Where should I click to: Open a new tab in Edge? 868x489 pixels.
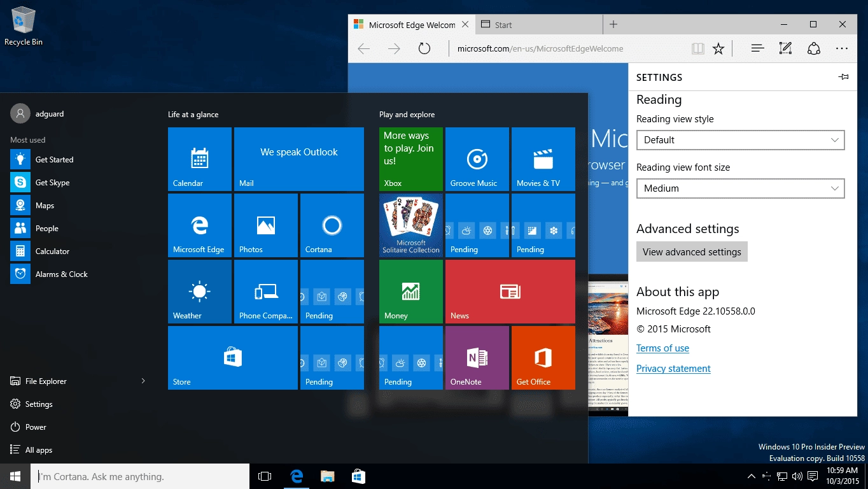613,25
